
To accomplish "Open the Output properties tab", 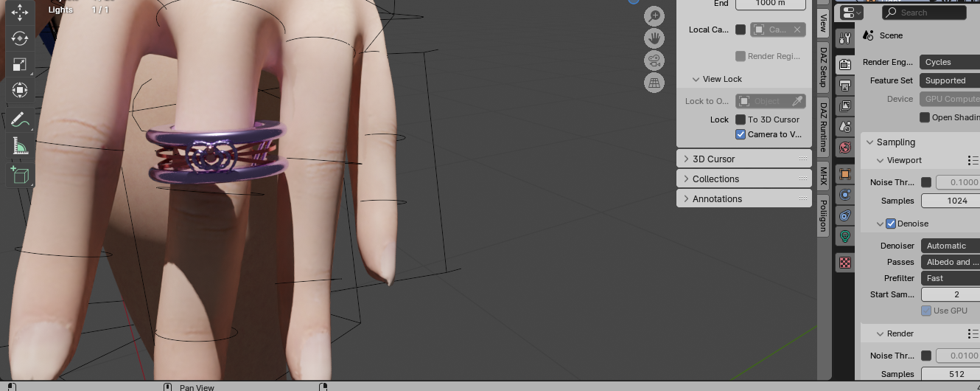I will click(845, 86).
